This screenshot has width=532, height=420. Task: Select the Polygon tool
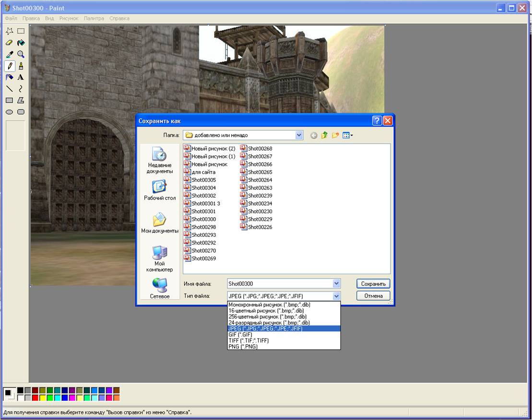click(x=21, y=100)
